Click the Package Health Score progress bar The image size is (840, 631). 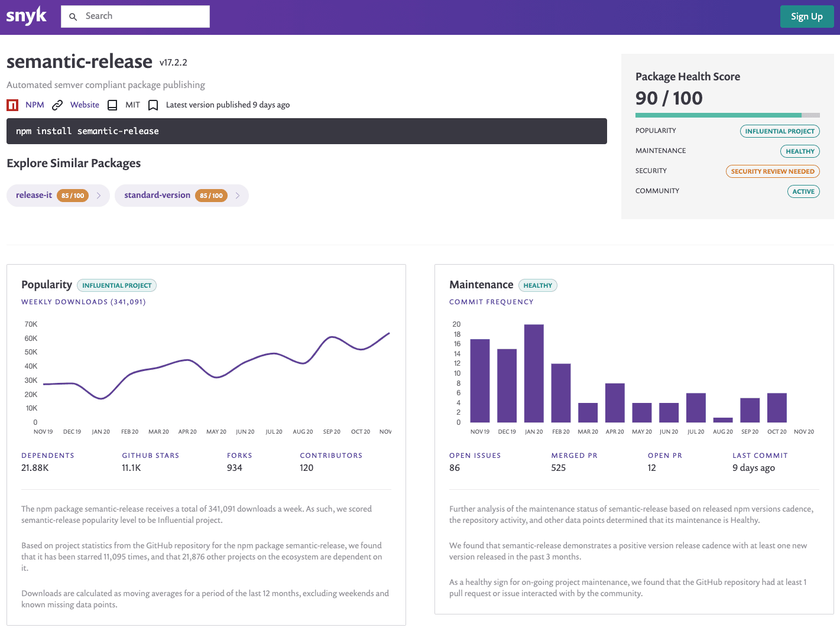click(728, 115)
